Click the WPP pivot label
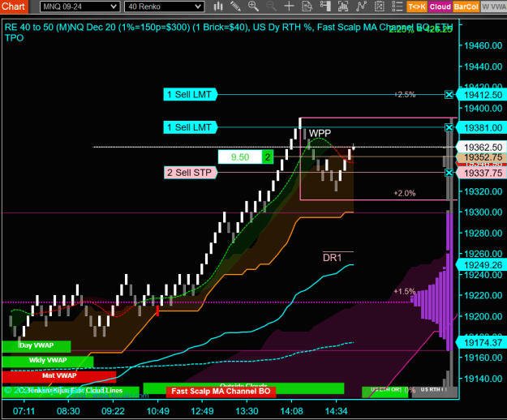 click(320, 133)
